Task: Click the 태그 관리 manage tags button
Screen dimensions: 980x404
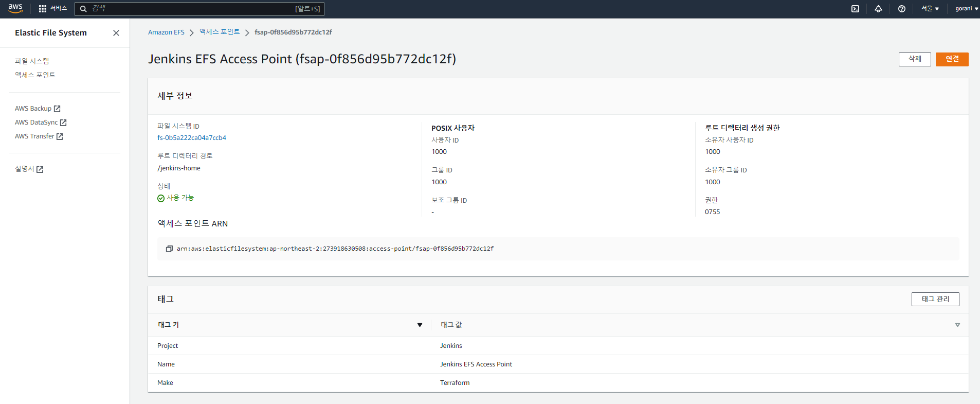Action: (935, 299)
